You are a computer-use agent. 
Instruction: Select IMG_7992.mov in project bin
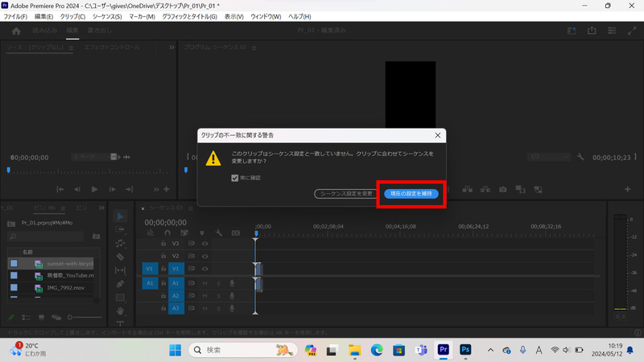point(66,288)
